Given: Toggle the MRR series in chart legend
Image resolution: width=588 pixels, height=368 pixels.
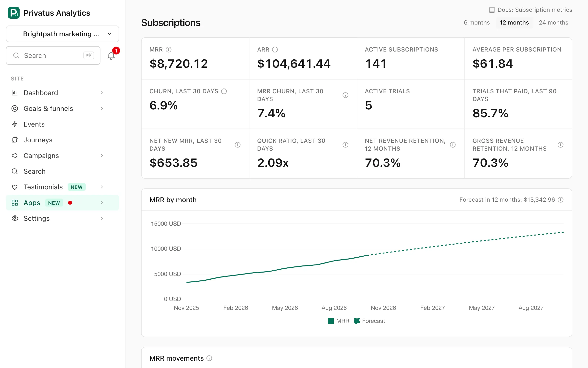Looking at the screenshot, I should (339, 321).
